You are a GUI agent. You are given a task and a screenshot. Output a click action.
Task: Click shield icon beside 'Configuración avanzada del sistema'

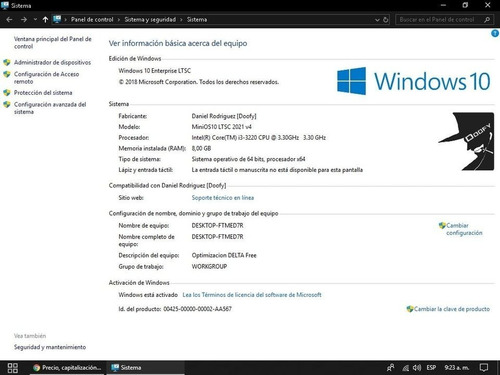coord(7,104)
